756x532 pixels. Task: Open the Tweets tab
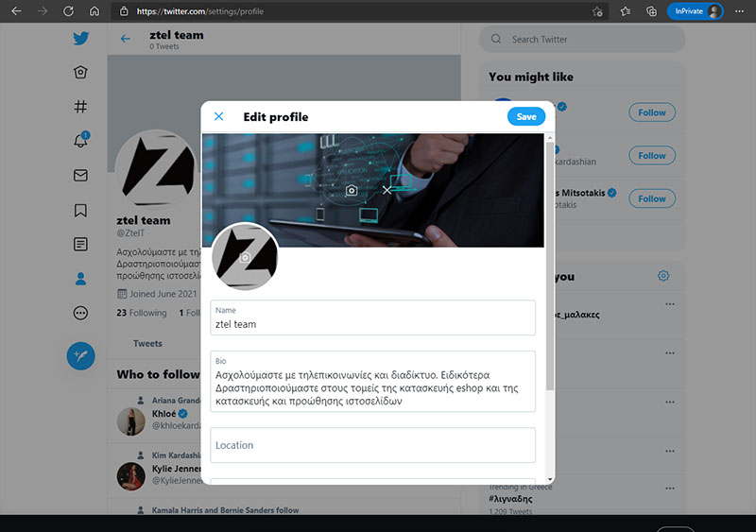(147, 344)
